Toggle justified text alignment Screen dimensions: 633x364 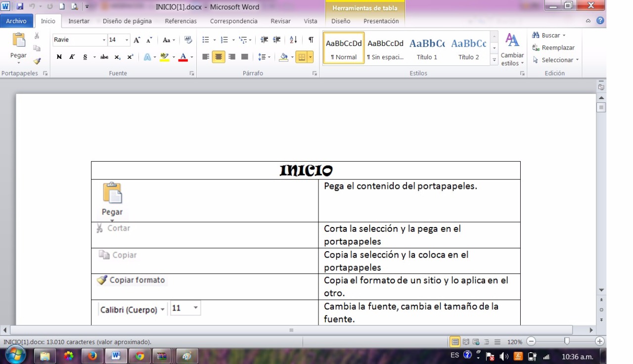point(244,57)
